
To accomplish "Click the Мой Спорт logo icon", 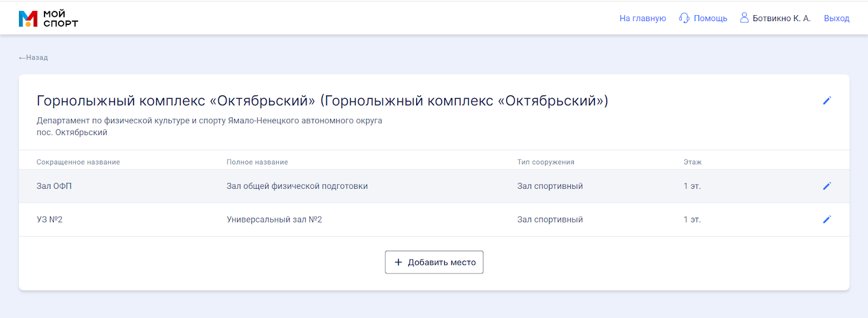I will click(28, 18).
